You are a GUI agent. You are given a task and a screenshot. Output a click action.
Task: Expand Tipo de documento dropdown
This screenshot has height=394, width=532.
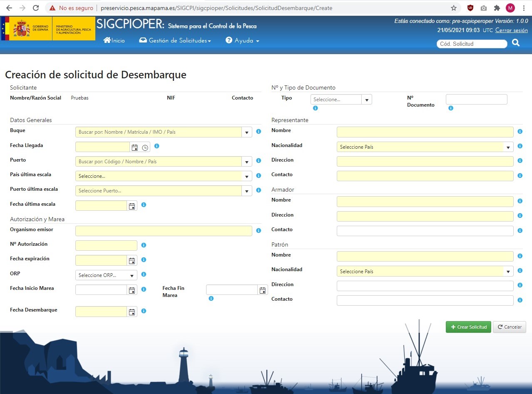(x=367, y=100)
